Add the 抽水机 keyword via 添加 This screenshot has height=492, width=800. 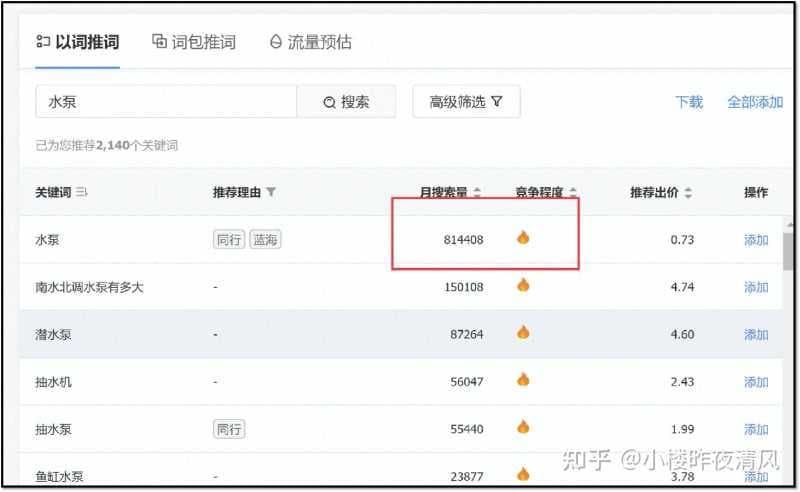pos(756,382)
